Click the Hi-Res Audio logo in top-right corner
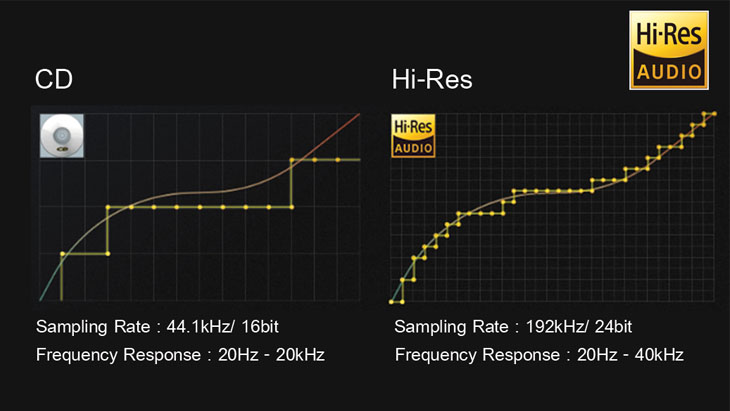Viewport: 730px width, 411px height. 668,50
